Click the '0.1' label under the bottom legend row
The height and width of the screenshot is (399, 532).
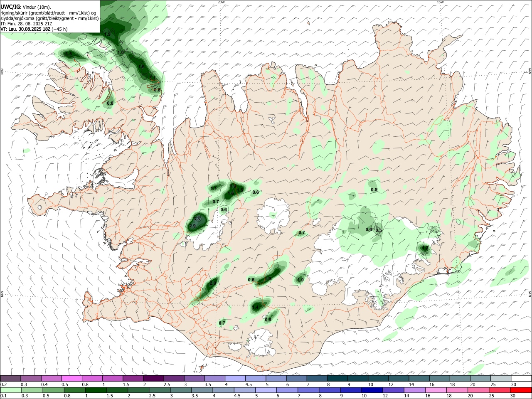3,396
